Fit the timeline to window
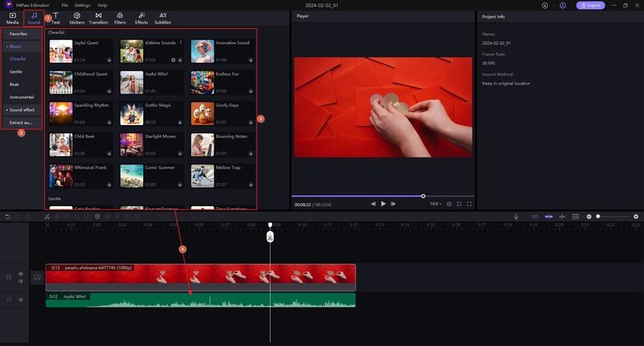 coord(575,217)
